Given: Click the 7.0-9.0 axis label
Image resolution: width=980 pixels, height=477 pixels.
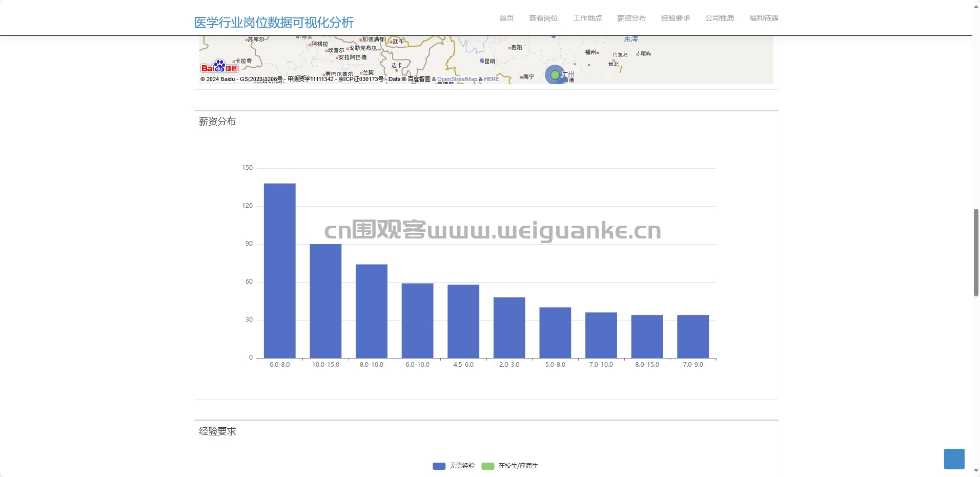Looking at the screenshot, I should 693,365.
